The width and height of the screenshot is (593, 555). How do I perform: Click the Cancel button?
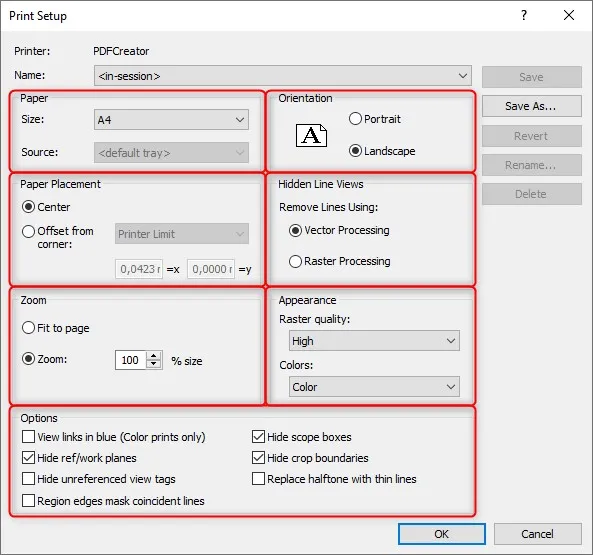coord(537,534)
